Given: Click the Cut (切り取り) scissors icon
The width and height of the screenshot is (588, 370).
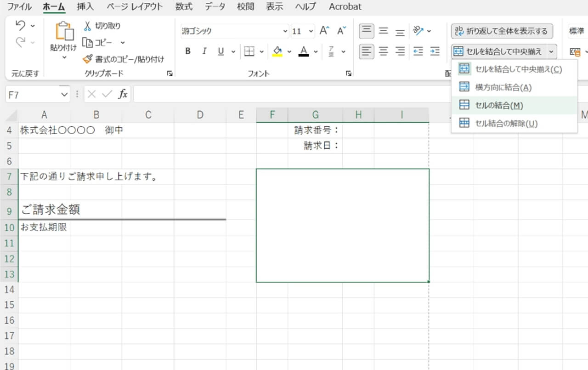Looking at the screenshot, I should [88, 26].
